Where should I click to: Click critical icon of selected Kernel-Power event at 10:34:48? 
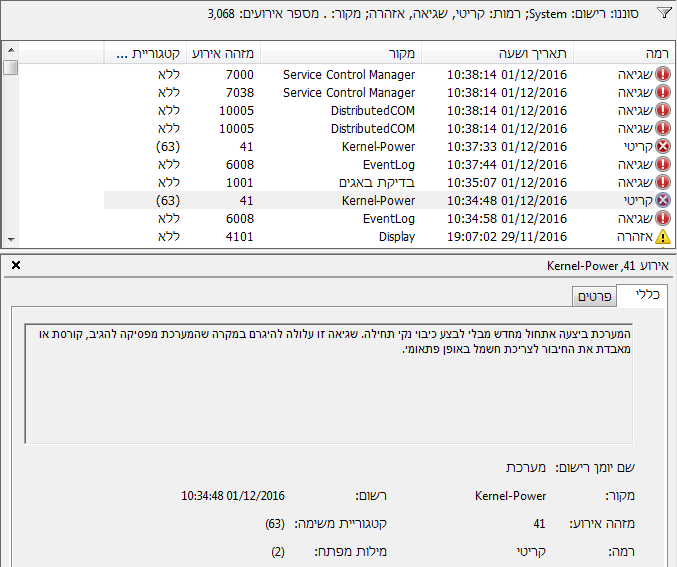(x=663, y=200)
